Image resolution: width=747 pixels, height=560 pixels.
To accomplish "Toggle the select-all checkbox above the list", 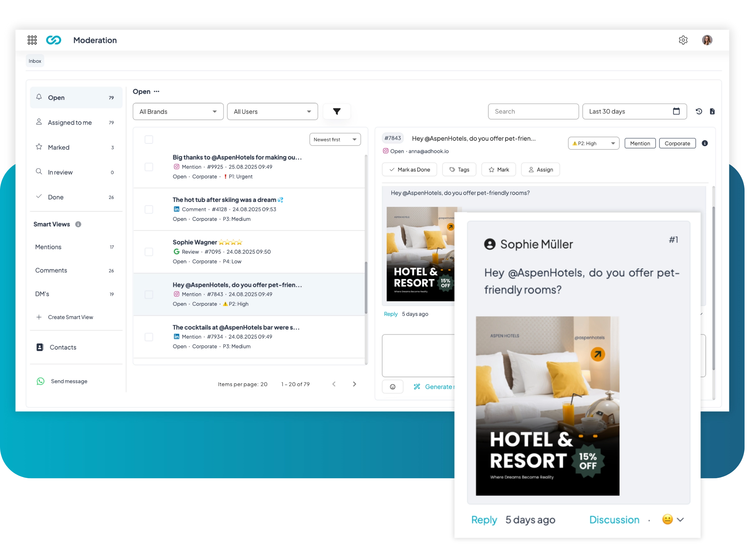I will point(149,139).
